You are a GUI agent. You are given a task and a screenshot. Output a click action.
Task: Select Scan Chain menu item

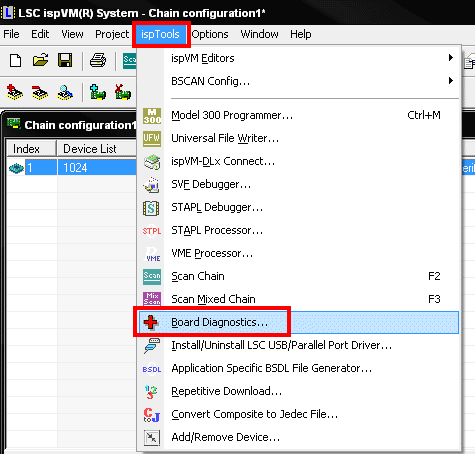point(299,276)
